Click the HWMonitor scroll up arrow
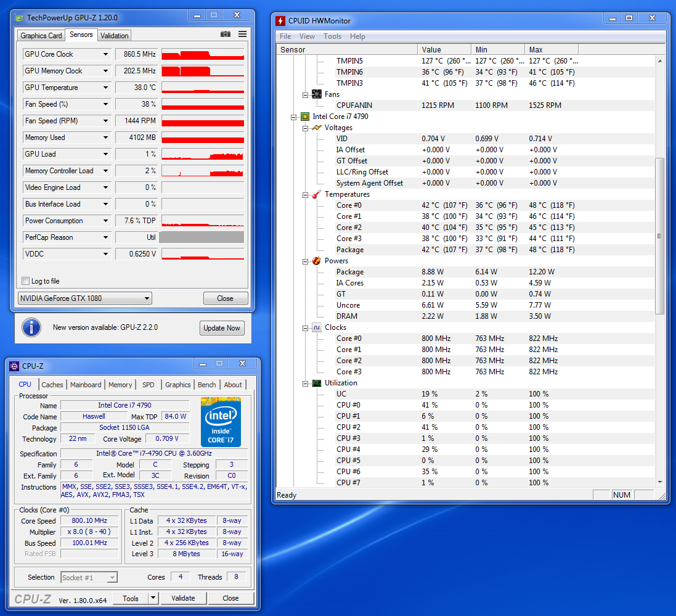 pos(660,61)
